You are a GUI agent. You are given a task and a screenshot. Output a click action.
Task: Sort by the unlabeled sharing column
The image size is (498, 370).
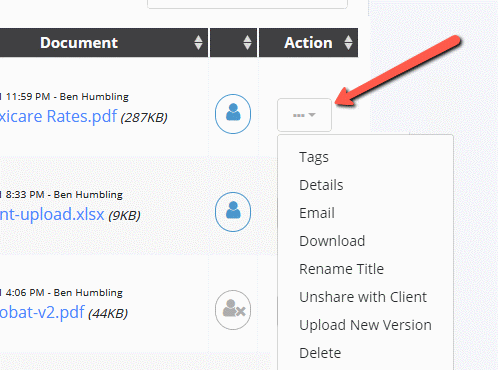247,43
